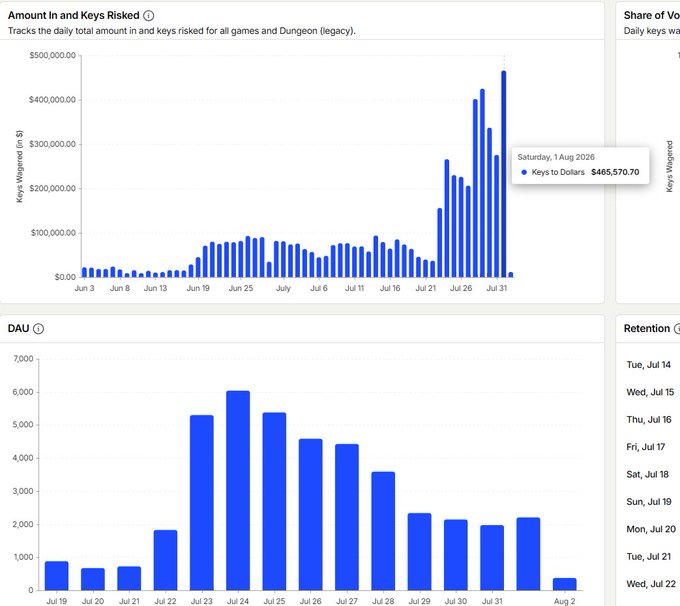Click the DAU bar for Jul 25
The image size is (680, 606).
(x=274, y=501)
